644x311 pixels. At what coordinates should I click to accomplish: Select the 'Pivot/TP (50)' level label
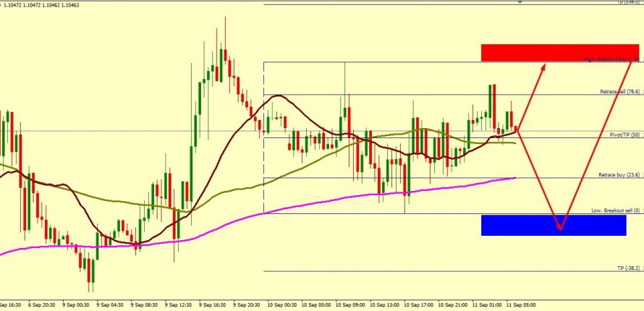pos(624,135)
